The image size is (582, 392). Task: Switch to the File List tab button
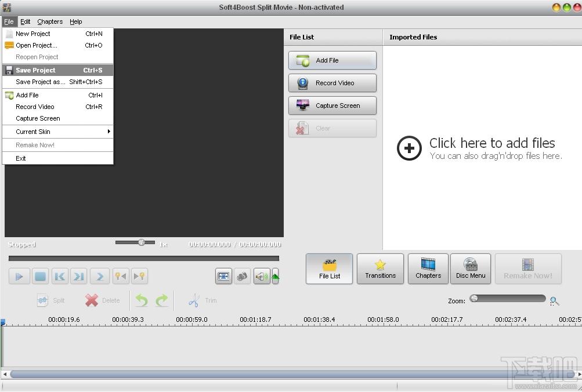coord(329,269)
